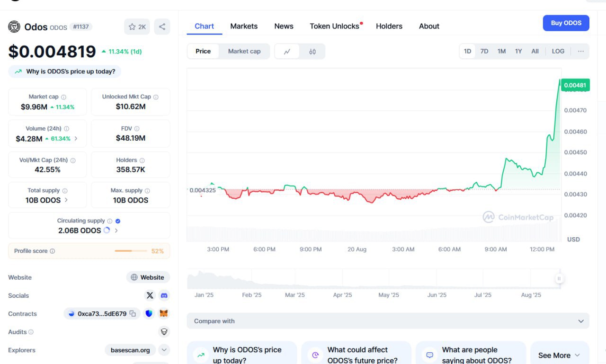Viewport: 606px width, 364px height.
Task: Click the verified badge by Circulating supply
Action: (x=118, y=221)
